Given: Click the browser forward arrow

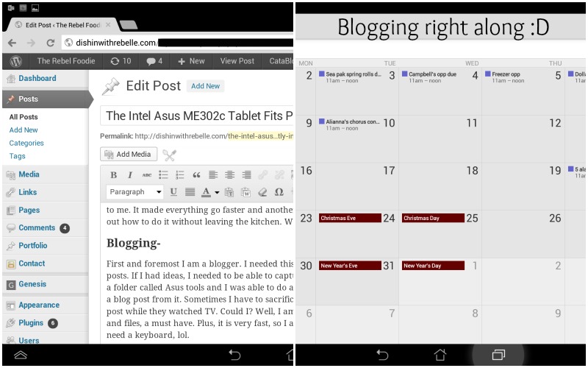Looking at the screenshot, I should 31,43.
